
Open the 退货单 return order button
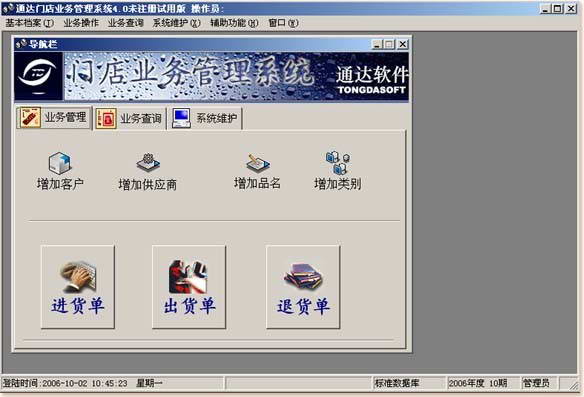pyautogui.click(x=303, y=287)
